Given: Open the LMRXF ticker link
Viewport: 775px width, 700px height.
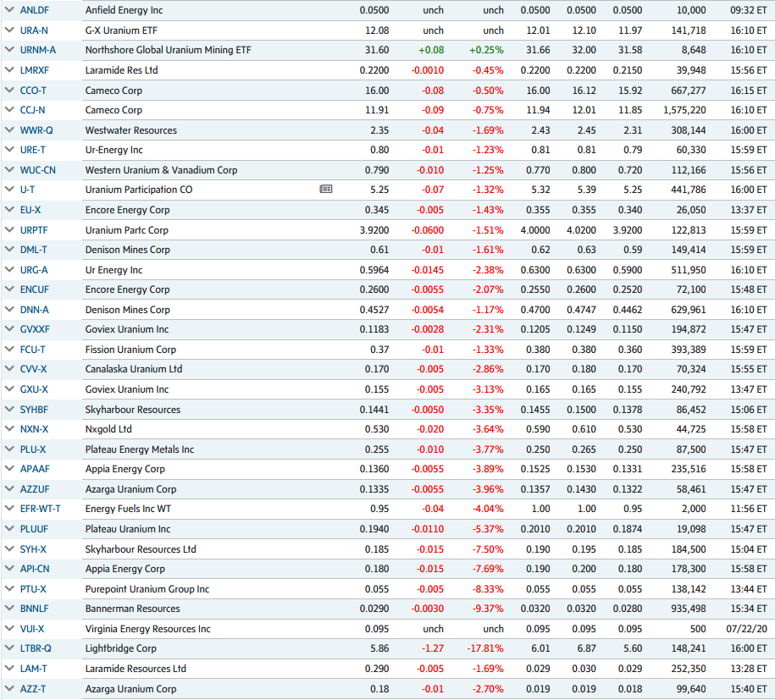Looking at the screenshot, I should 35,70.
